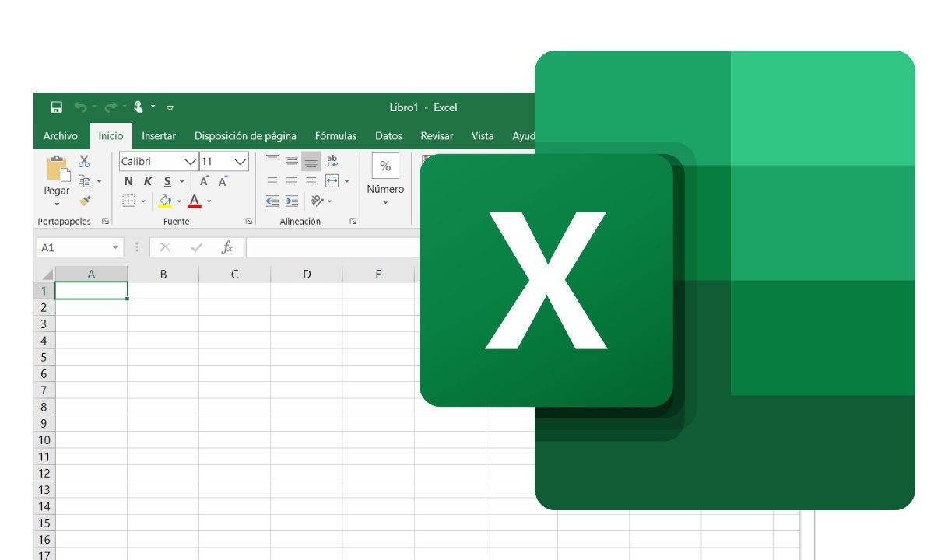Open the Borders dropdown arrow
Image resolution: width=934 pixels, height=560 pixels.
143,201
